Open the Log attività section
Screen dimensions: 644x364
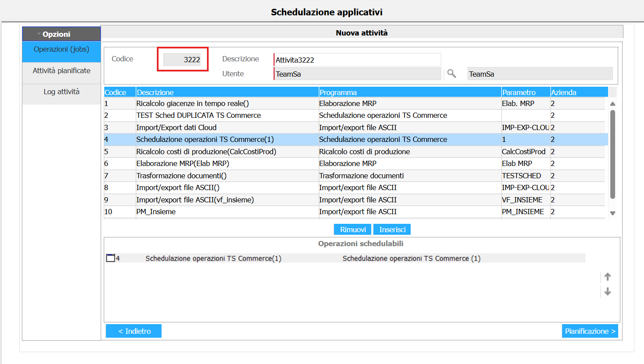point(61,92)
